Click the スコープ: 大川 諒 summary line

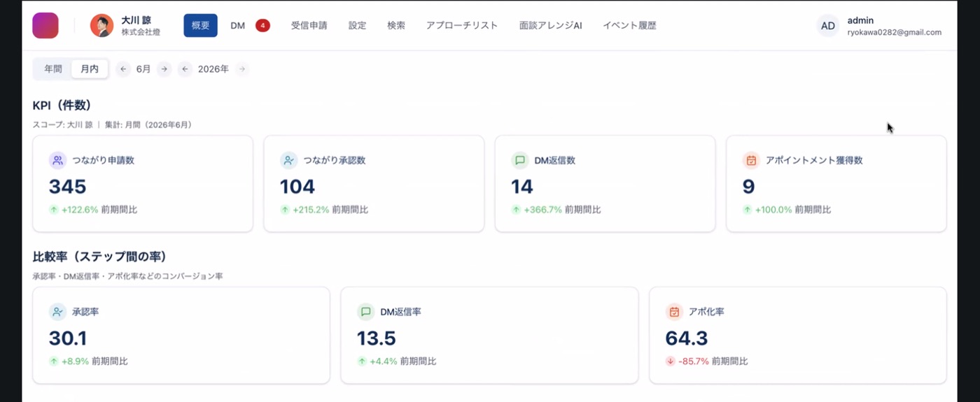coord(113,124)
